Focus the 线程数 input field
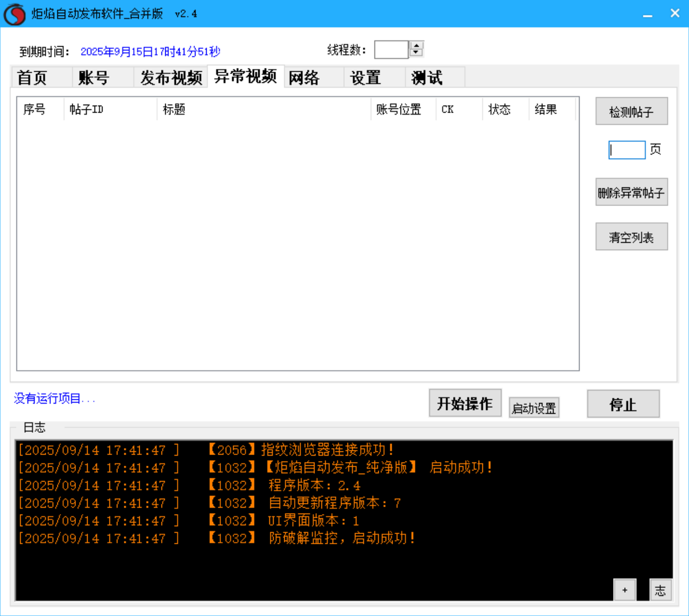The width and height of the screenshot is (689, 616). point(391,50)
